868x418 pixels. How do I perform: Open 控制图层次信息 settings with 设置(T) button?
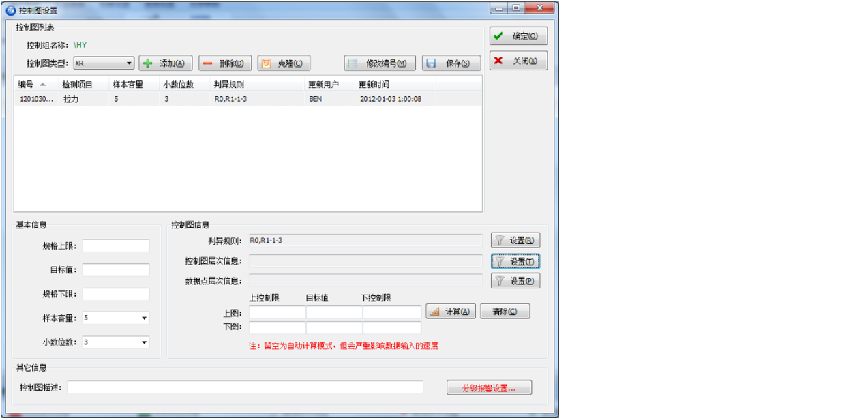coord(515,261)
